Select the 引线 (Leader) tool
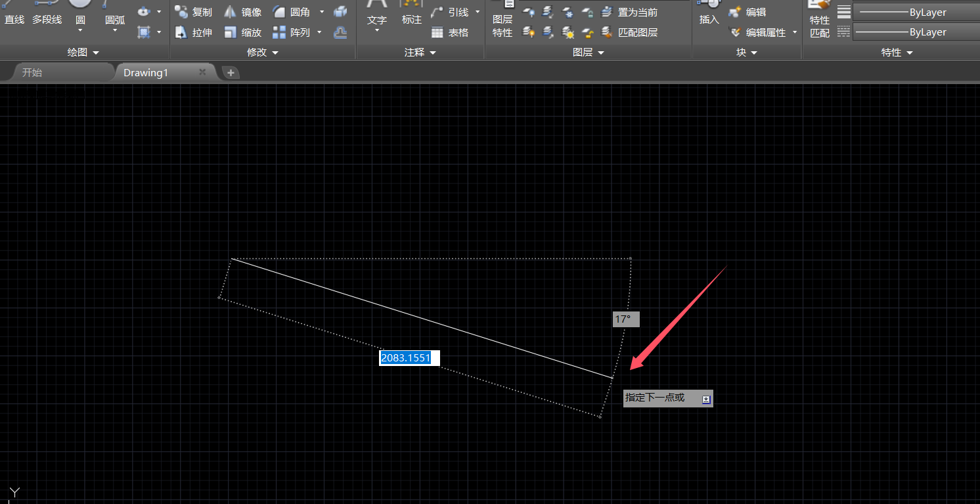980x504 pixels. (451, 12)
